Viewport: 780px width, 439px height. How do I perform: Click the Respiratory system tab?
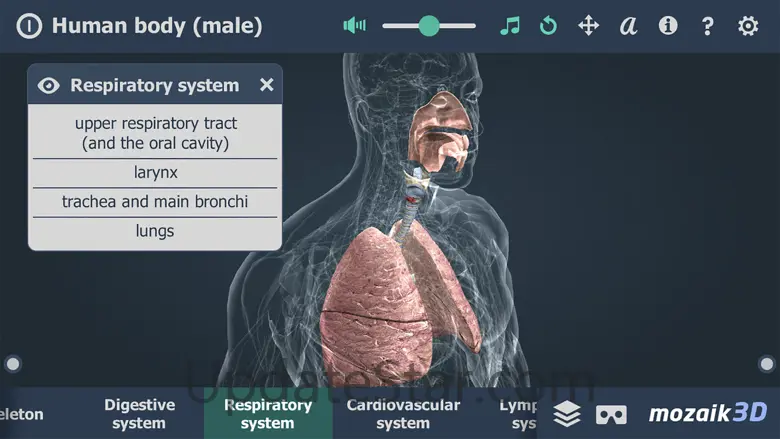[x=268, y=414]
